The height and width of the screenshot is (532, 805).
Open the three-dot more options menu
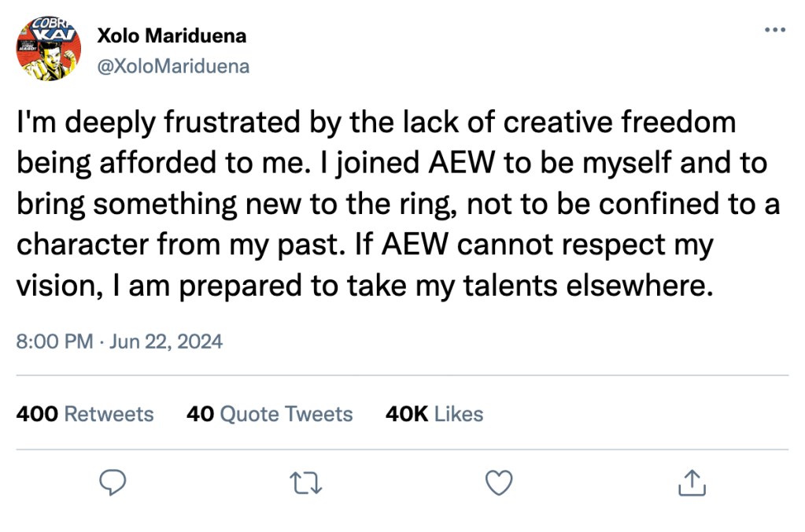click(774, 30)
